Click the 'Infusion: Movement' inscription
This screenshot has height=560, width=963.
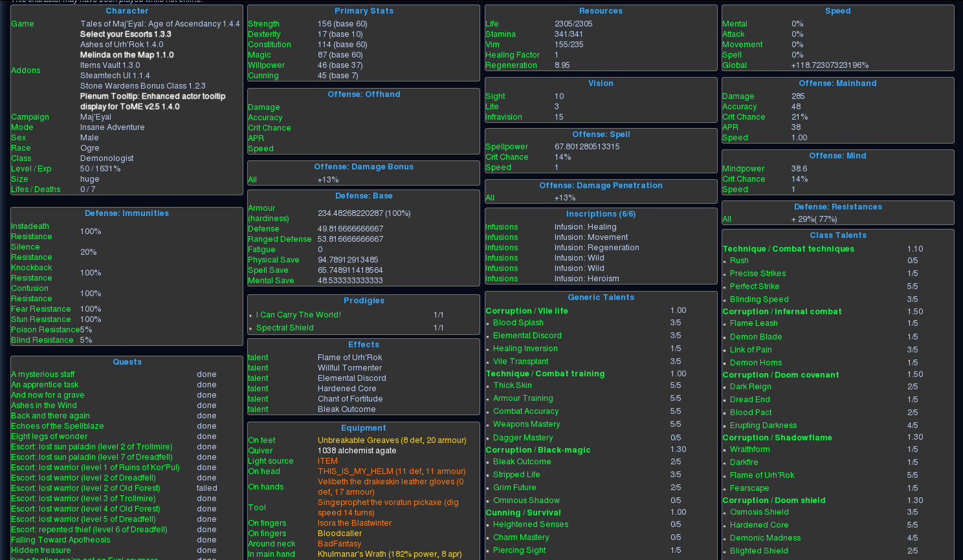(592, 237)
